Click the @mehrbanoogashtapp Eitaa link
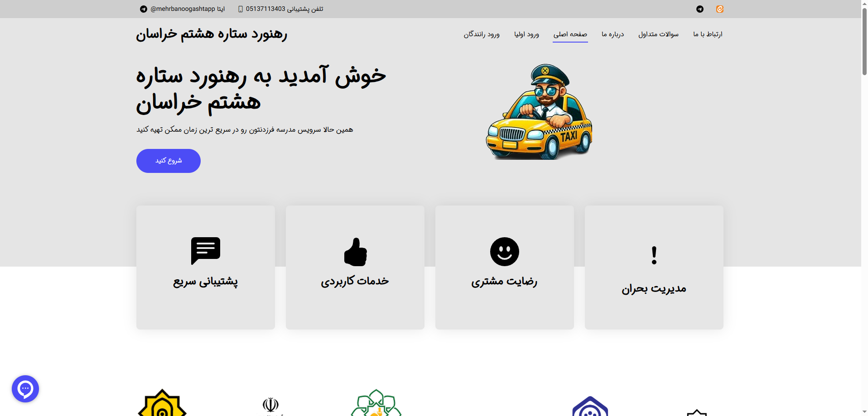 click(x=188, y=9)
